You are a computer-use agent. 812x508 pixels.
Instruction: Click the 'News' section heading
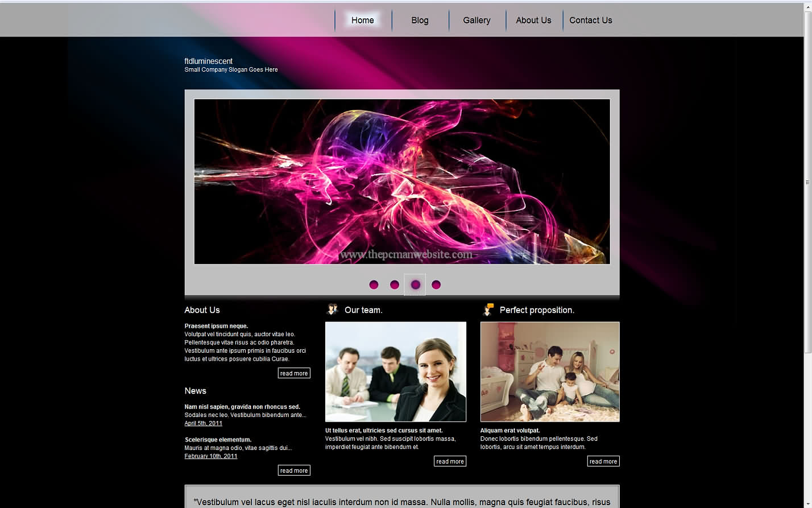click(x=195, y=391)
